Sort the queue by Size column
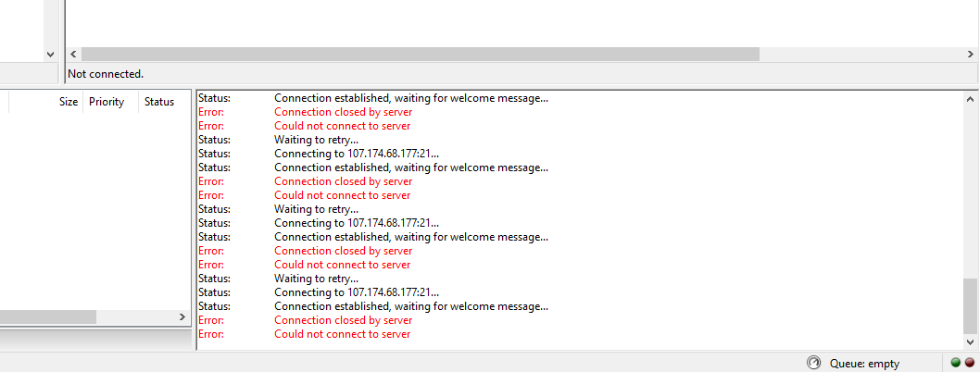This screenshot has width=980, height=372. click(69, 102)
